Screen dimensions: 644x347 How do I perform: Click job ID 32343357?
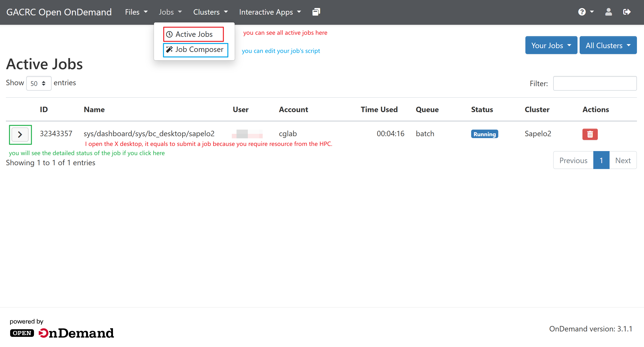coord(56,134)
